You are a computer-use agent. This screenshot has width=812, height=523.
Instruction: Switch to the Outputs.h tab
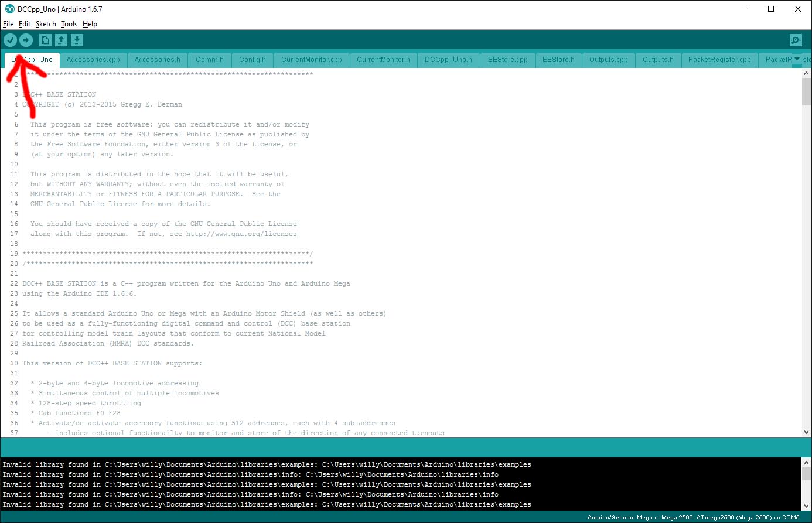pyautogui.click(x=658, y=60)
